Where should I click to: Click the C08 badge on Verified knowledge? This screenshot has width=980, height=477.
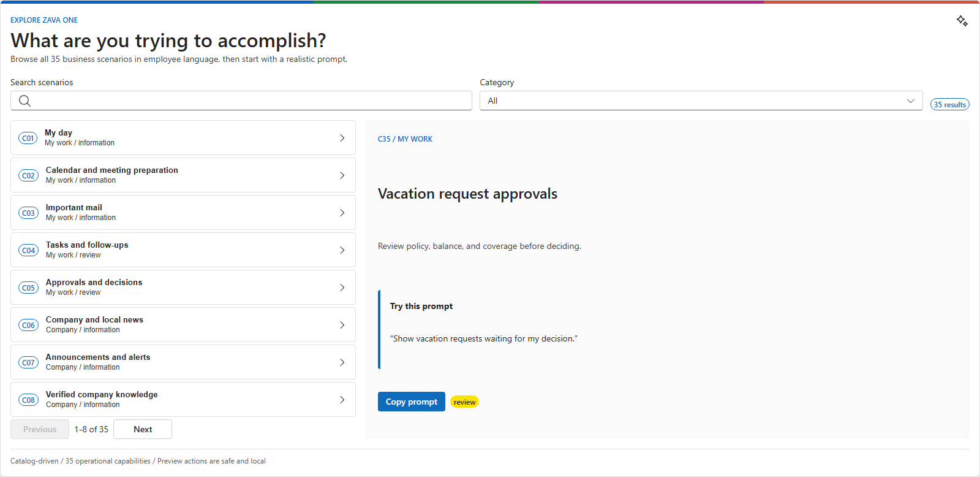tap(28, 400)
